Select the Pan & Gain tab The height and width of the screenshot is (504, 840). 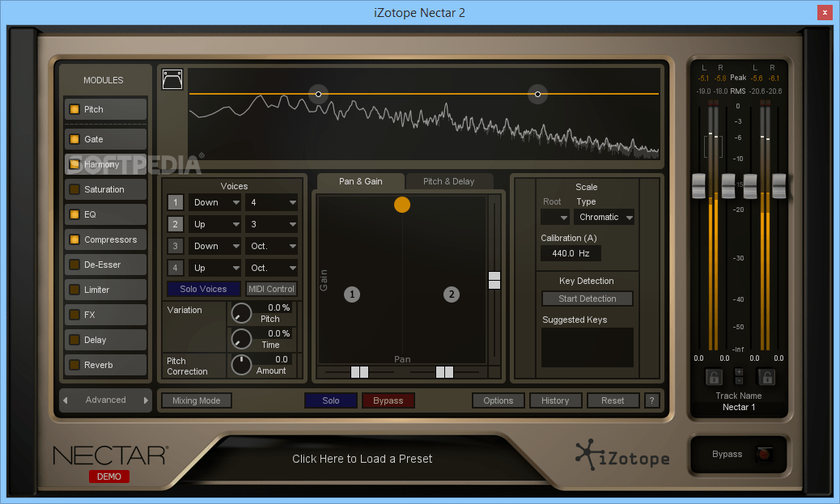click(x=360, y=181)
